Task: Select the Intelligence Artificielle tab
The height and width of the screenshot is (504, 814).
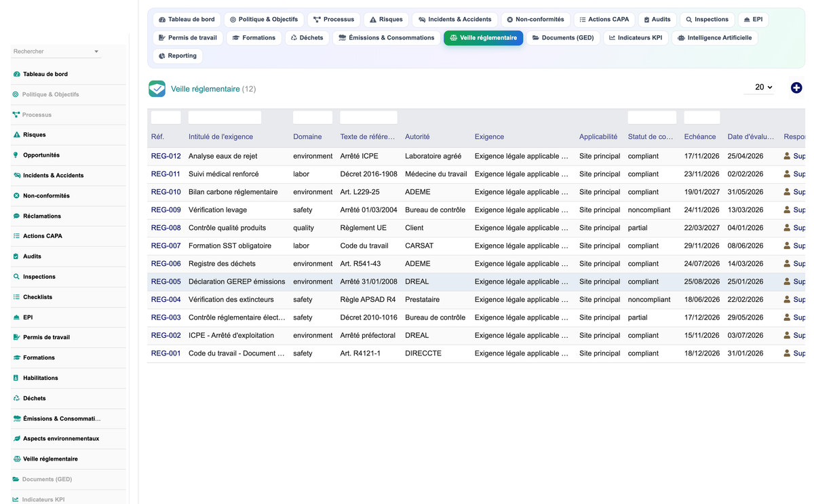Action: point(714,38)
